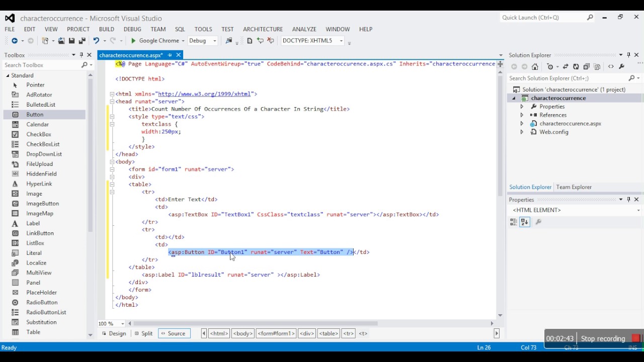Click inside the Search Toolbox field

pos(42,65)
